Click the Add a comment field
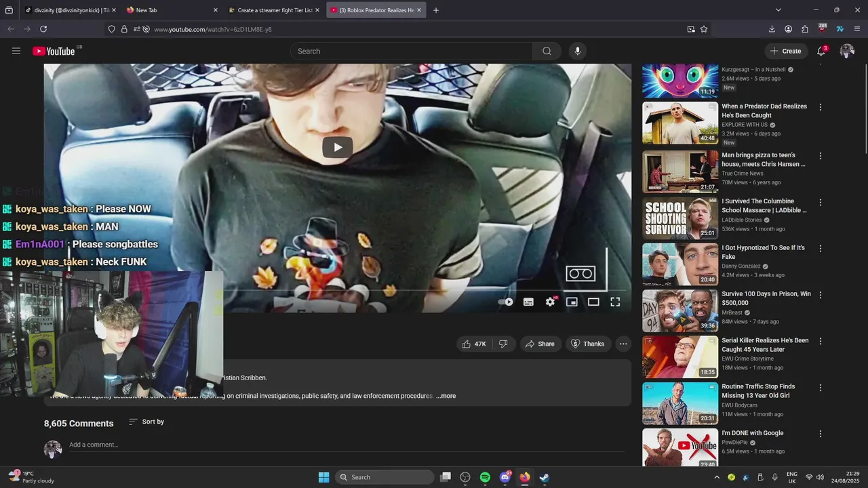868x488 pixels. 346,445
